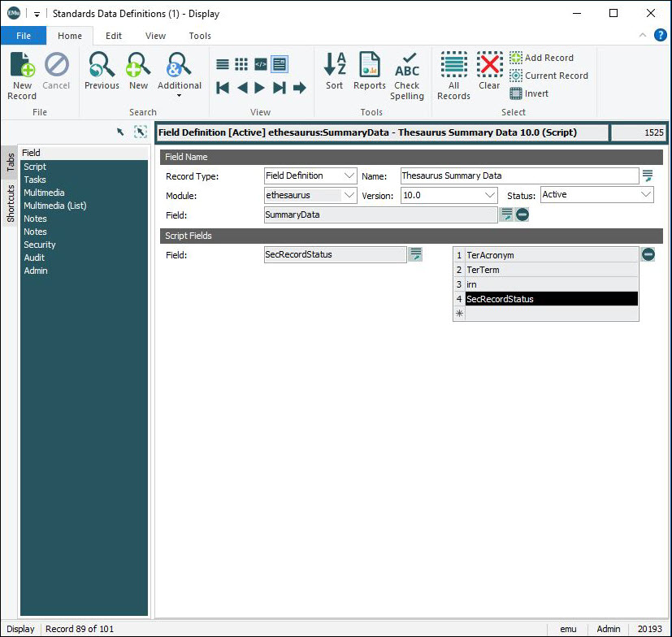Return to Previous search
The image size is (672, 637).
(x=102, y=71)
